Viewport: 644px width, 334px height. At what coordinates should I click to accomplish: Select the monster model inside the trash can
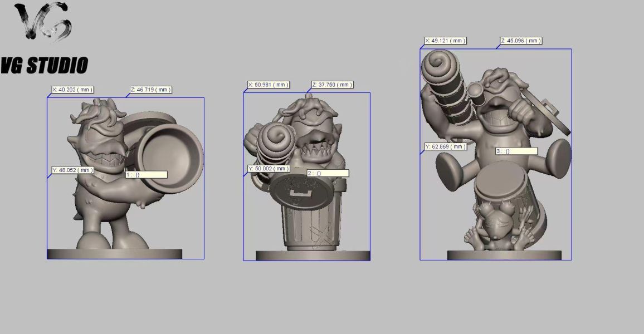tap(306, 176)
